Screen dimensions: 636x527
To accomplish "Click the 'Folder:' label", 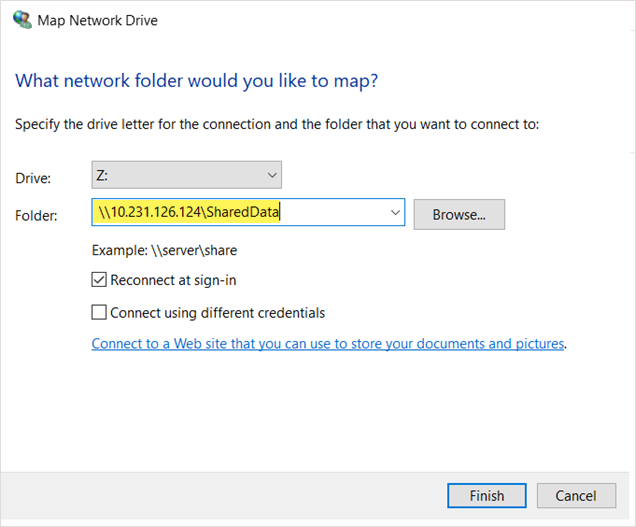I will [x=36, y=215].
